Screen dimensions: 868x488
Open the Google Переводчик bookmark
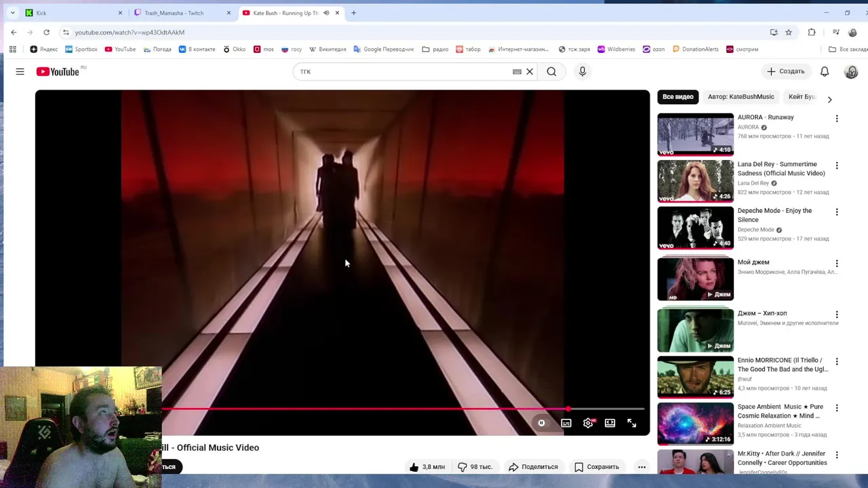(x=383, y=49)
